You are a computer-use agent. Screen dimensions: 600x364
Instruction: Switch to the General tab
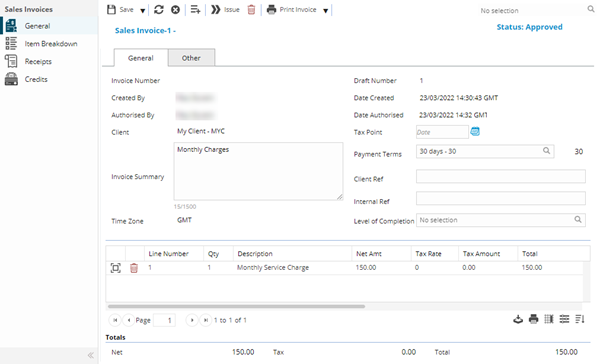point(141,58)
